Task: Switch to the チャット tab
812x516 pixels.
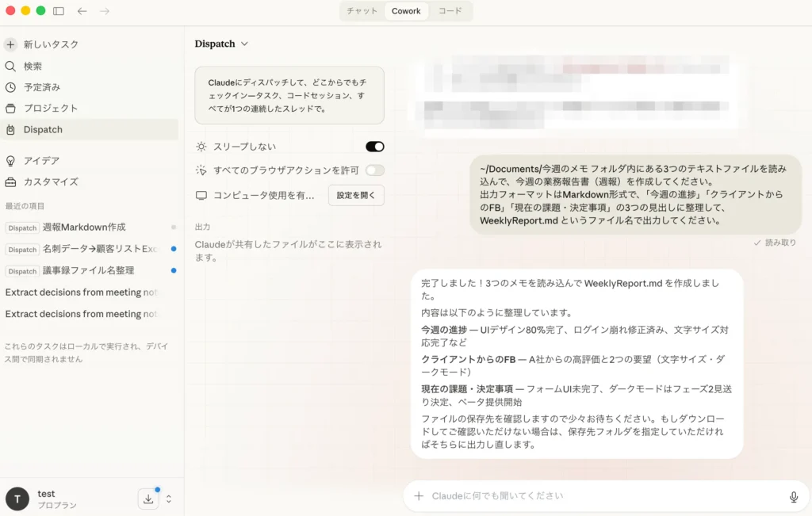Action: (x=362, y=11)
